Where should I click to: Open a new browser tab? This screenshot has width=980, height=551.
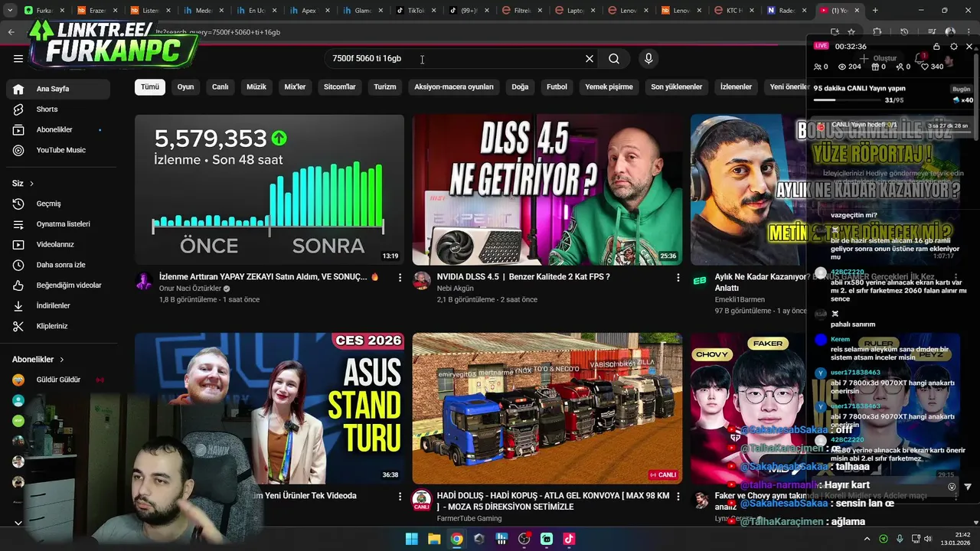[875, 11]
